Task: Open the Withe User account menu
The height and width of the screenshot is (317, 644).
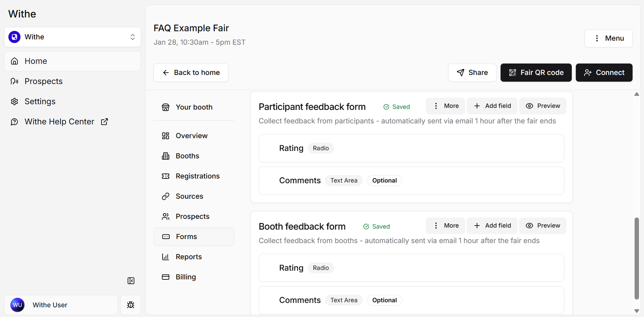Action: [x=61, y=305]
